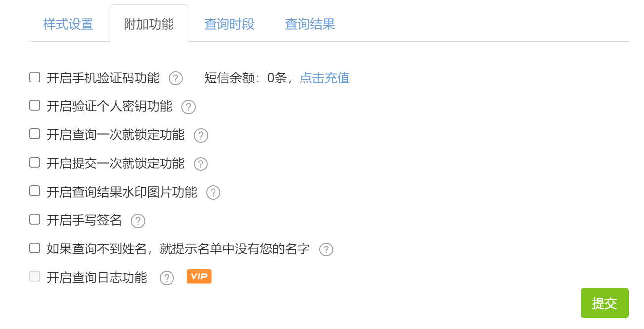Click help icon beside 开启查询日志功能

click(x=167, y=278)
